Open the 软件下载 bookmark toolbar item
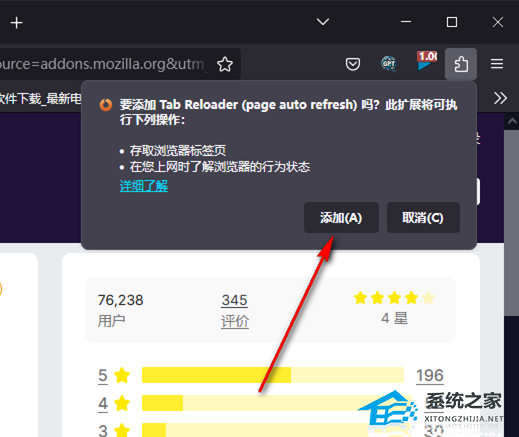This screenshot has width=519, height=437. coord(40,98)
